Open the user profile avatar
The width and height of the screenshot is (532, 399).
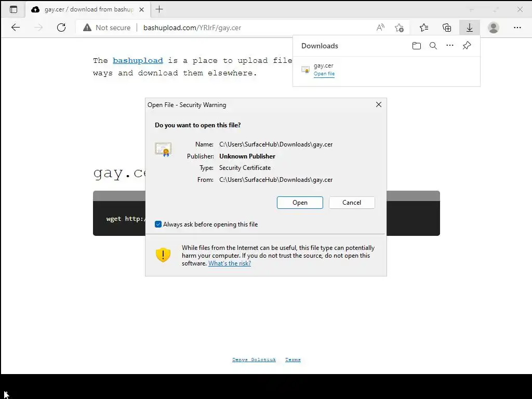[x=494, y=28]
